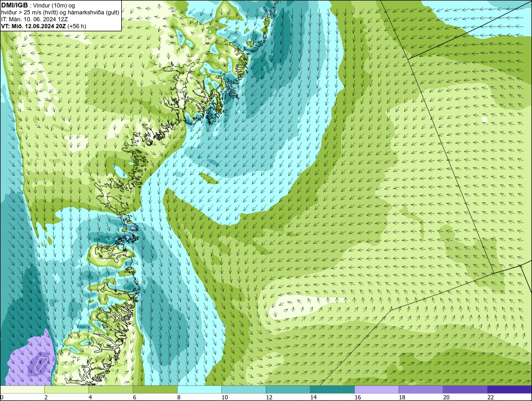The height and width of the screenshot is (401, 532).
Task: Click the 8–10 m/s light cyan legend swatch
Action: pos(199,389)
